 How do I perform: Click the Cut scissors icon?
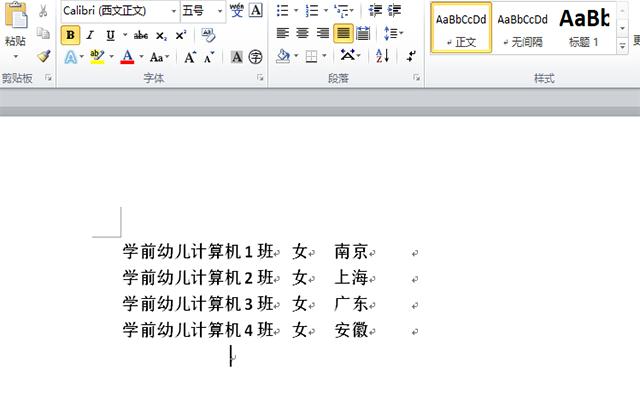tap(43, 11)
